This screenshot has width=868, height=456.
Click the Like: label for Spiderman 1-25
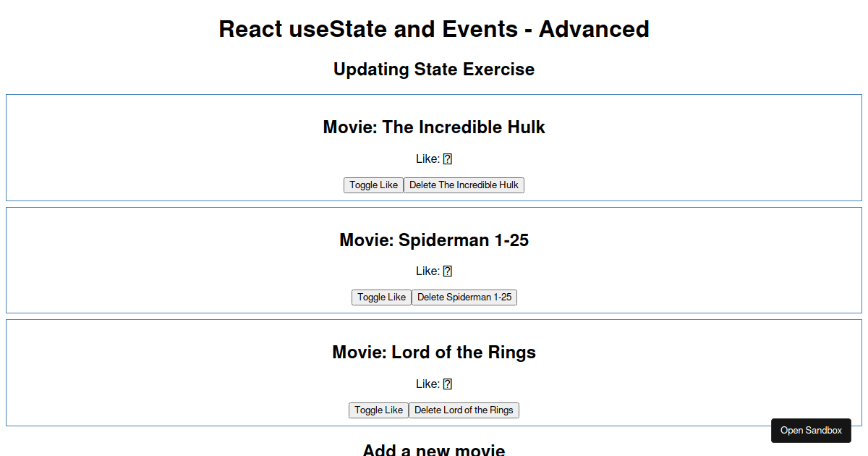[x=429, y=271]
